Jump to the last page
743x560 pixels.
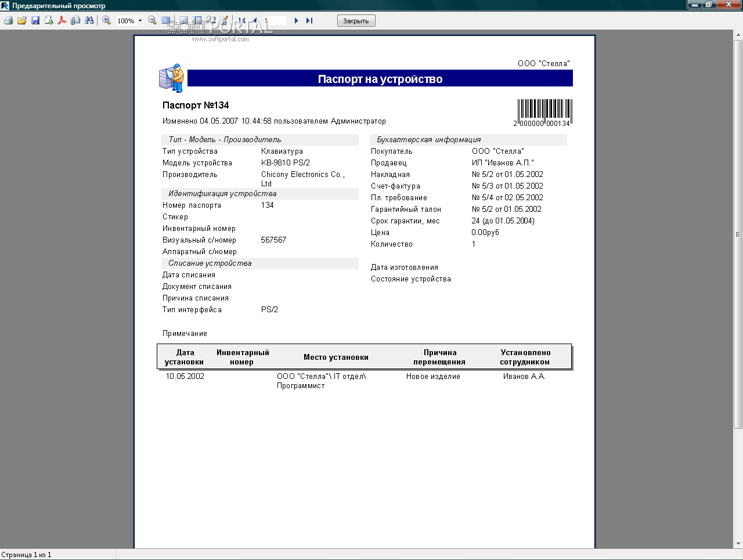(x=309, y=20)
